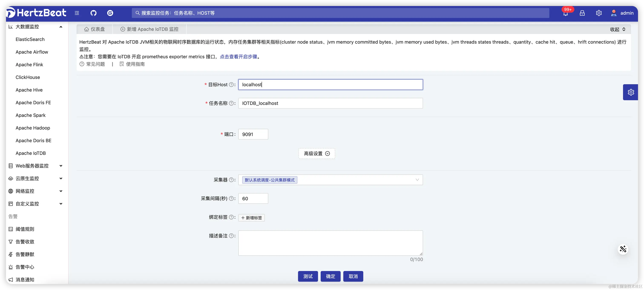Click the 取消 cancel button
This screenshot has height=290, width=644.
click(x=353, y=276)
